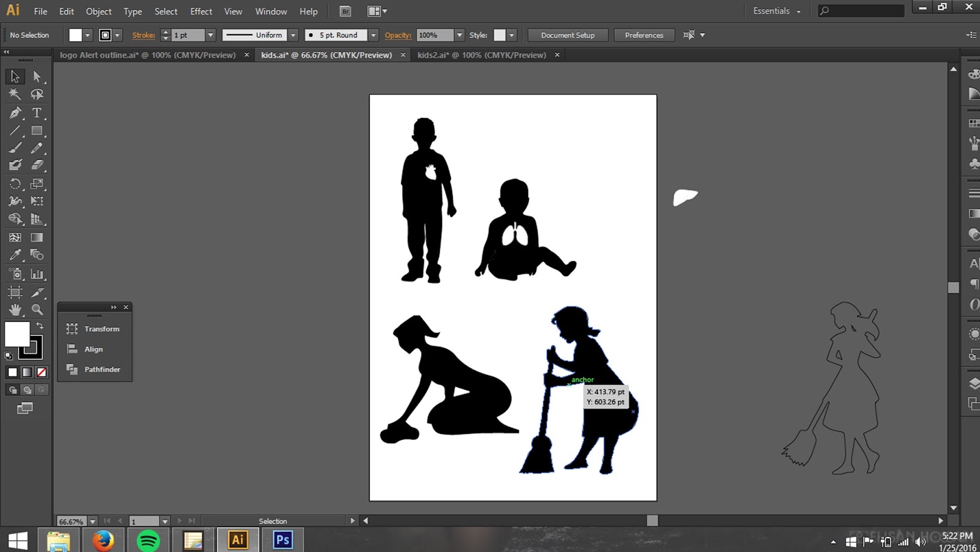Select the Type tool
980x552 pixels.
click(x=37, y=113)
